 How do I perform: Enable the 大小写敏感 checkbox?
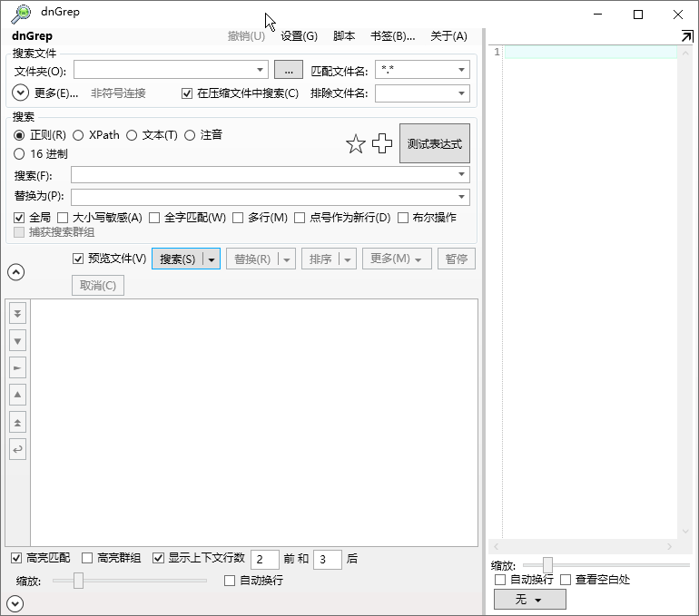click(x=63, y=218)
